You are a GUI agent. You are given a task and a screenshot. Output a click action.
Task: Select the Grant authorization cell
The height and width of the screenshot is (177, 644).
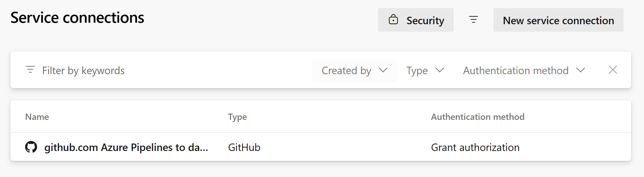[x=475, y=147]
